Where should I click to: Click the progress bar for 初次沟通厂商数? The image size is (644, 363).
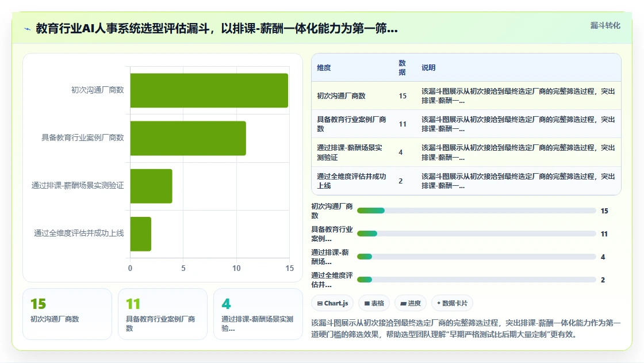(477, 211)
